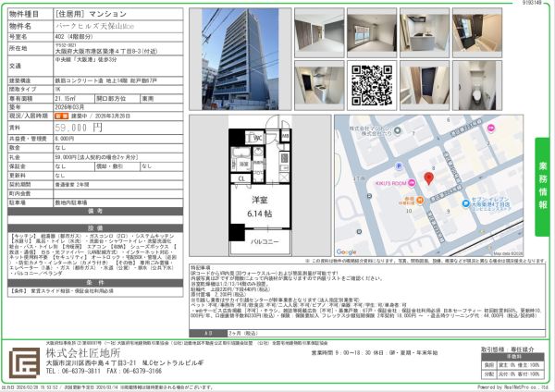The height and width of the screenshot is (392, 555).
Task: Open the building exterior photo
Action: pos(240,59)
